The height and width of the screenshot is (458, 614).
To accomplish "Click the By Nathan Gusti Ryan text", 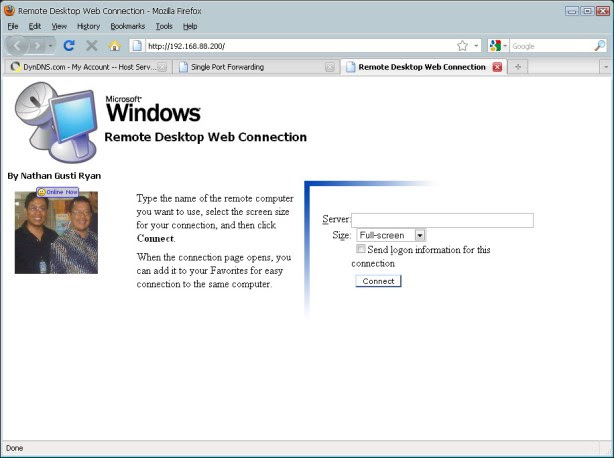I will click(54, 176).
